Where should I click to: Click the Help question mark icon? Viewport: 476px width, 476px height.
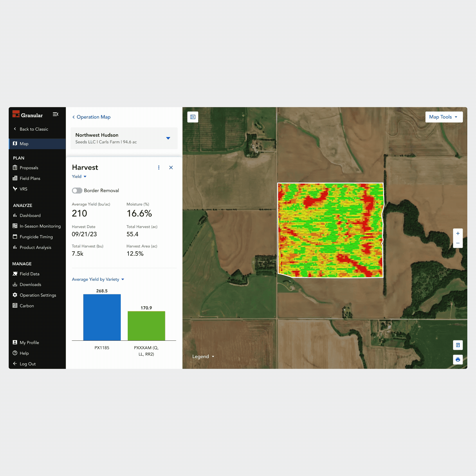coord(15,353)
